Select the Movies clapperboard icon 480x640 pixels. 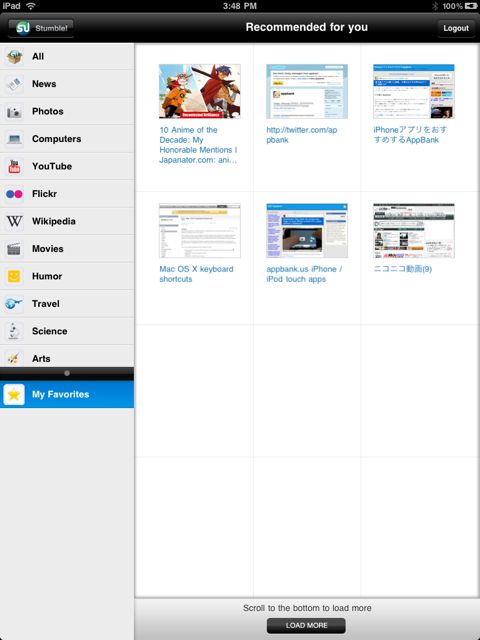[14, 249]
